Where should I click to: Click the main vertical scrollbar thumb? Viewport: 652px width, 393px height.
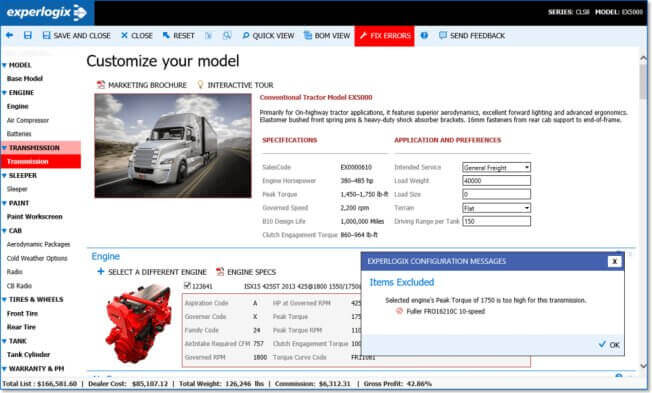point(643,81)
